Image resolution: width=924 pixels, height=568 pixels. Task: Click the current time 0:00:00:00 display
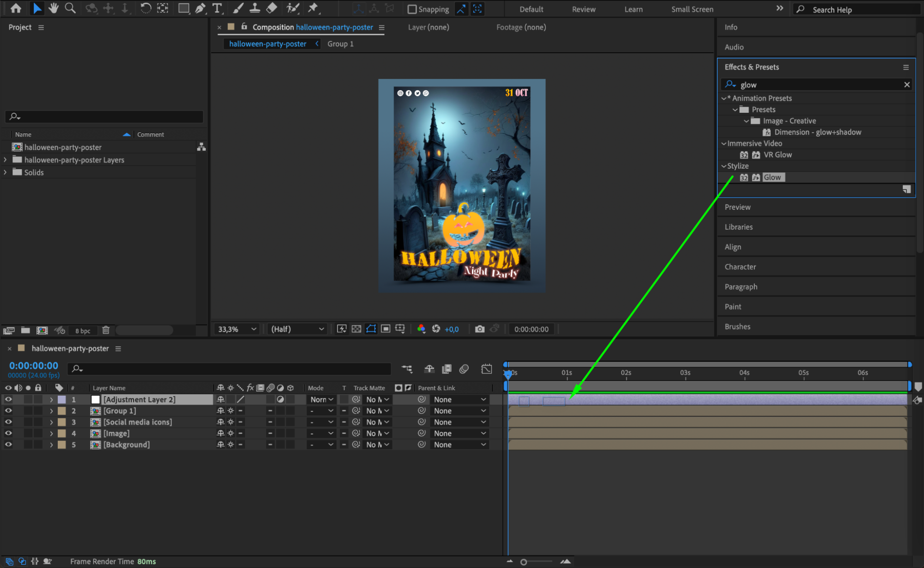pos(34,366)
